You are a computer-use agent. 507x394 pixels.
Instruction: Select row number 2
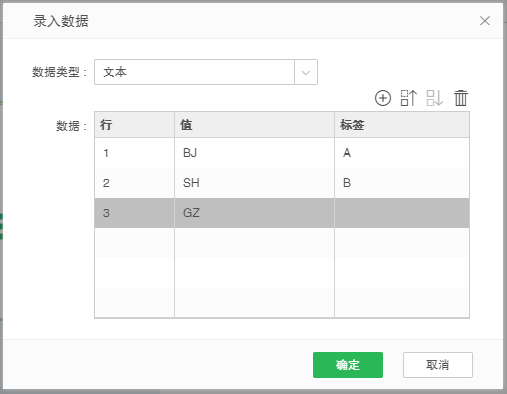134,183
